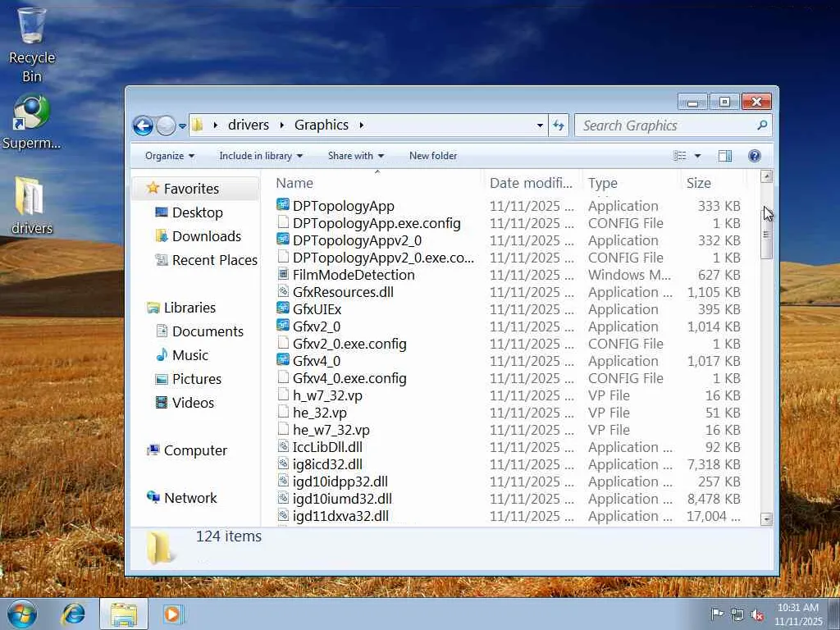The image size is (840, 630).
Task: Select the igd10idpp32.dll file icon
Action: click(283, 481)
